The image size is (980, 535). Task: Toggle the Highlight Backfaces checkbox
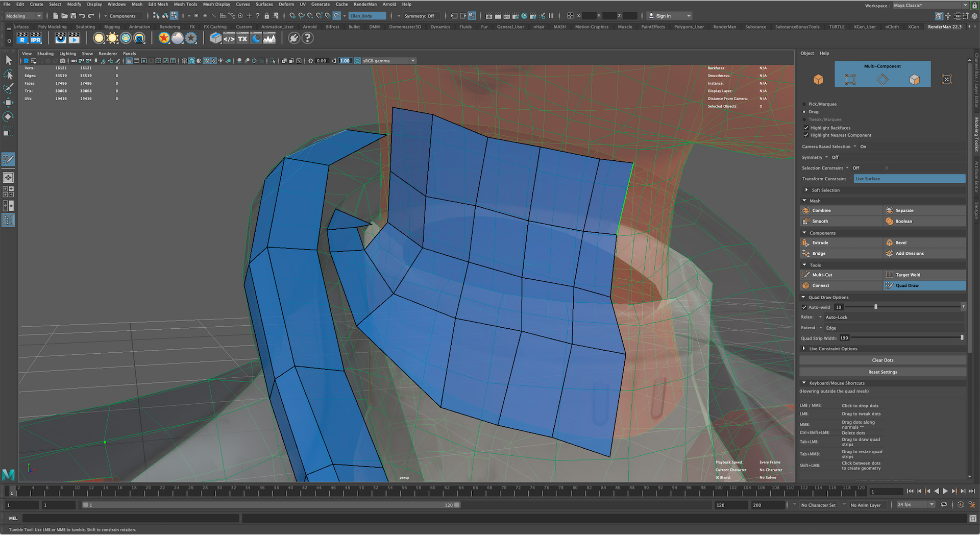pyautogui.click(x=806, y=128)
